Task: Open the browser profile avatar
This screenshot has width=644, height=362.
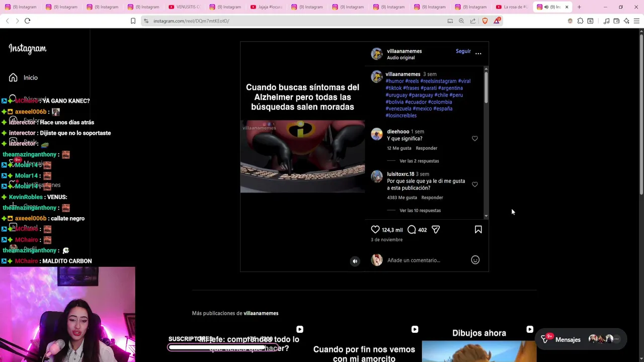Action: pyautogui.click(x=570, y=21)
